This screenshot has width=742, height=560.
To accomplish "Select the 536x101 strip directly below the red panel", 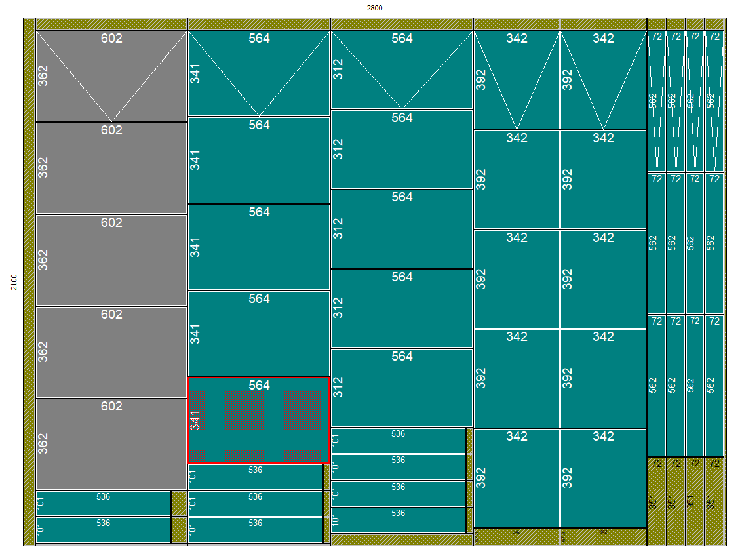I will click(x=256, y=477).
